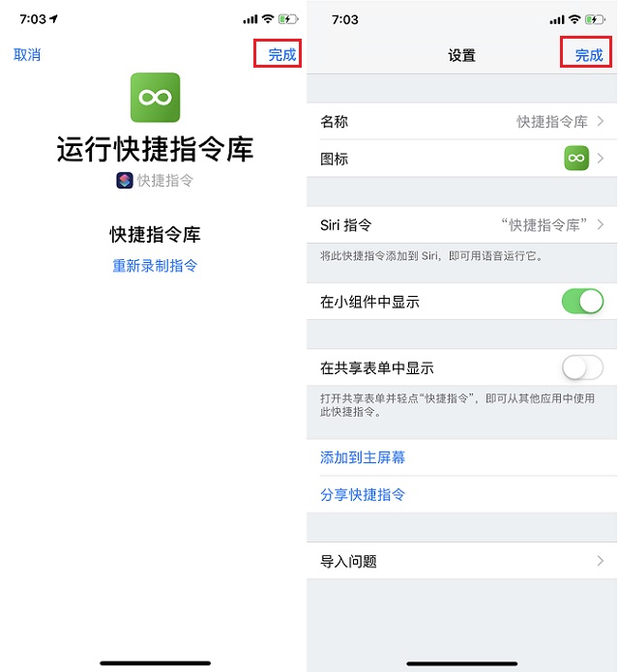This screenshot has width=618, height=672.
Task: Tap 取消 to cancel recording
Action: click(27, 55)
